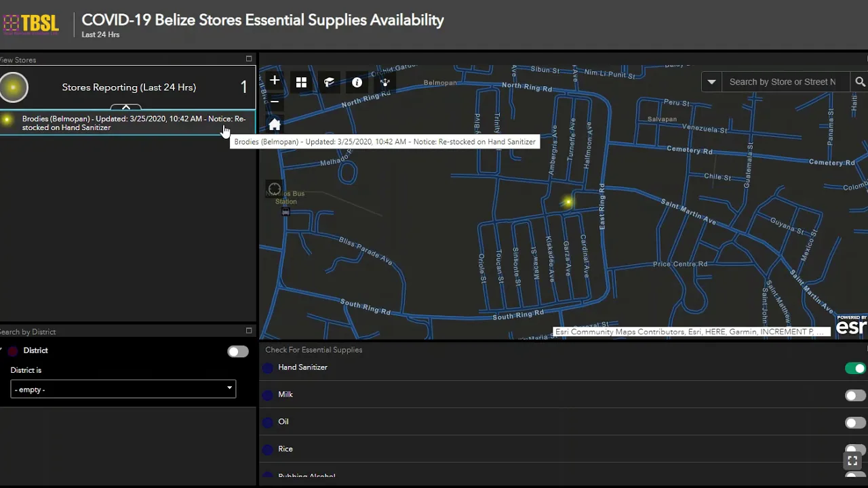Image resolution: width=868 pixels, height=488 pixels.
Task: Click the Oil label
Action: (283, 422)
